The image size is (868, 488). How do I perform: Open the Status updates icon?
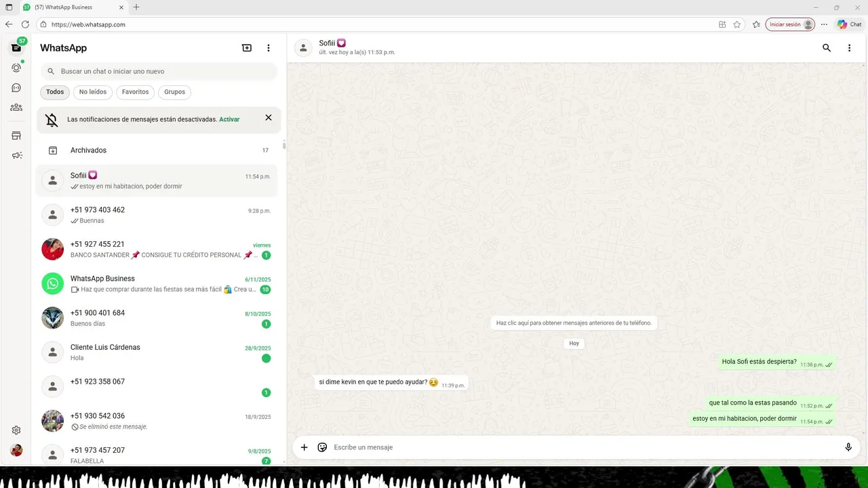click(16, 68)
